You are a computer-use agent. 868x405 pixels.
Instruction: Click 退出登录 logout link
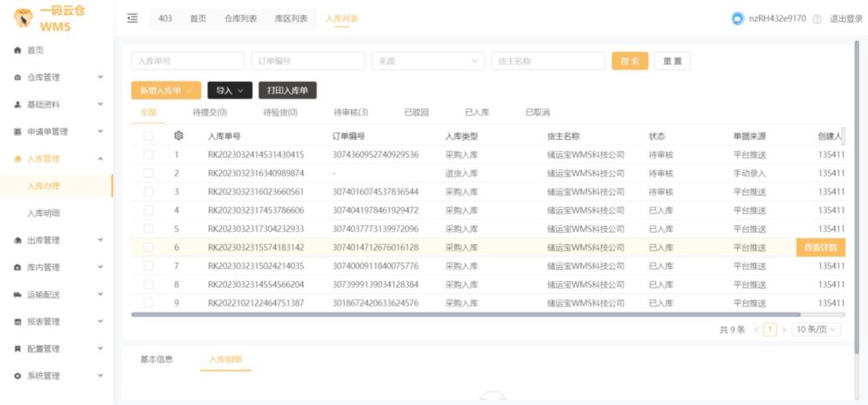coord(846,19)
